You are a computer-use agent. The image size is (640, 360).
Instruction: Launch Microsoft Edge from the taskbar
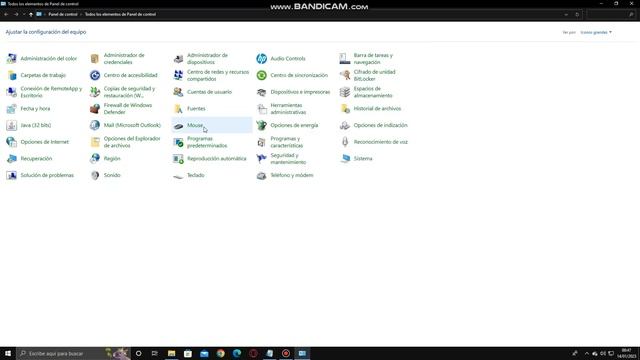tap(237, 353)
